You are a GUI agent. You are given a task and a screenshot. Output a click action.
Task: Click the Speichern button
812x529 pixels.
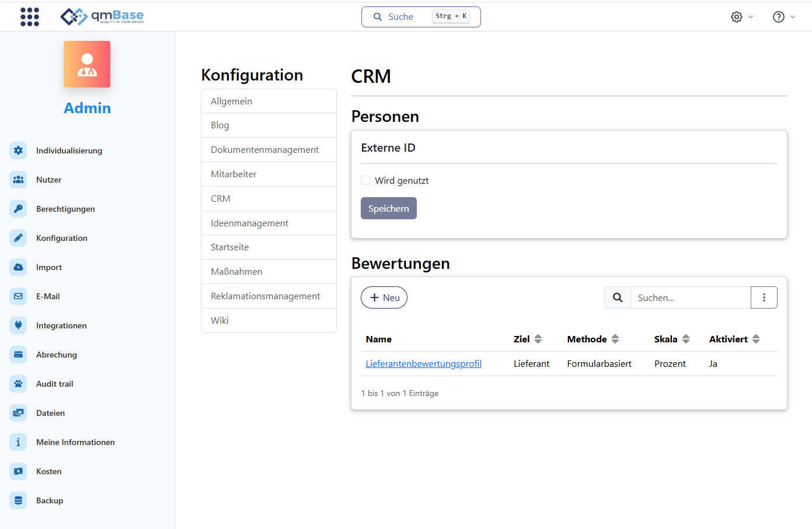(389, 208)
